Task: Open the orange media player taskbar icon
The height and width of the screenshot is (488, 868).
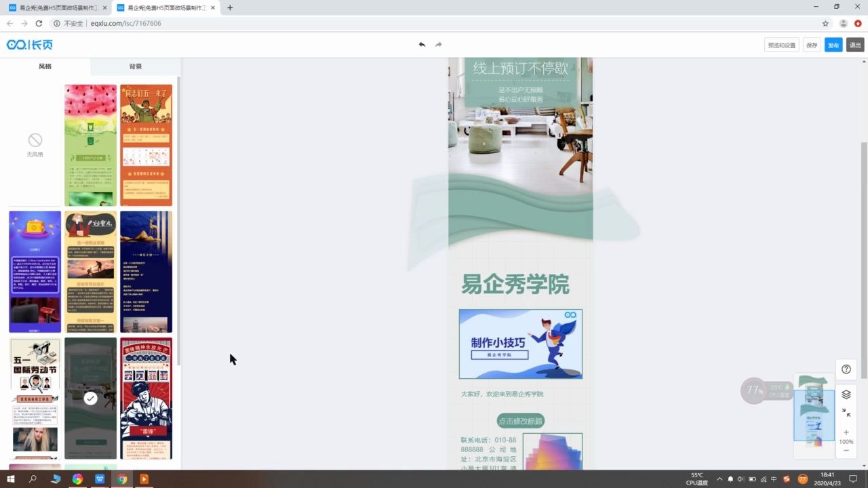Action: coord(144,479)
